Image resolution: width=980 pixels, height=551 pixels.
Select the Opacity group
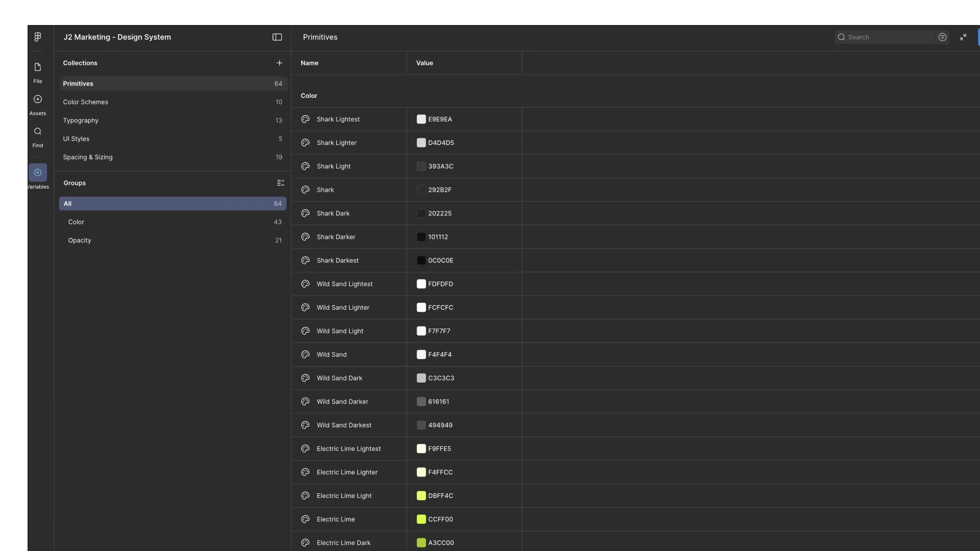point(80,240)
